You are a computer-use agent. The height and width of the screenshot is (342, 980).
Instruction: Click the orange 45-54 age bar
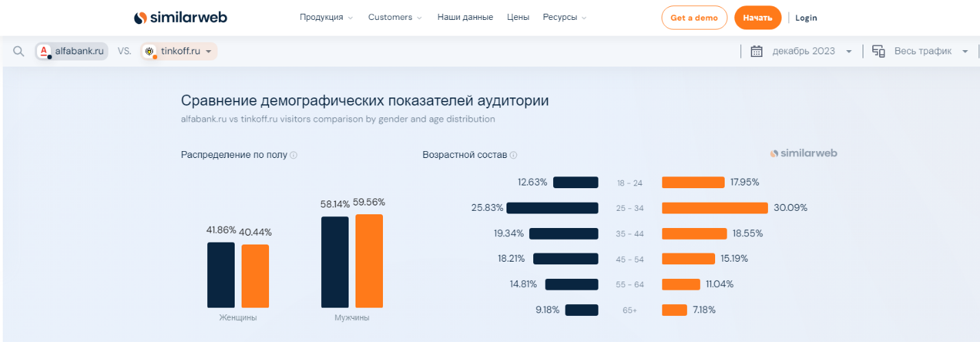coord(689,259)
